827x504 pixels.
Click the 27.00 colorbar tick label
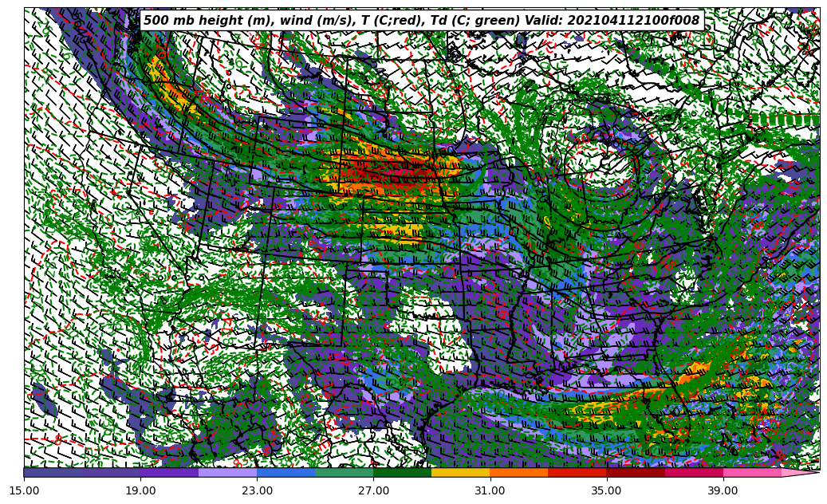point(373,490)
